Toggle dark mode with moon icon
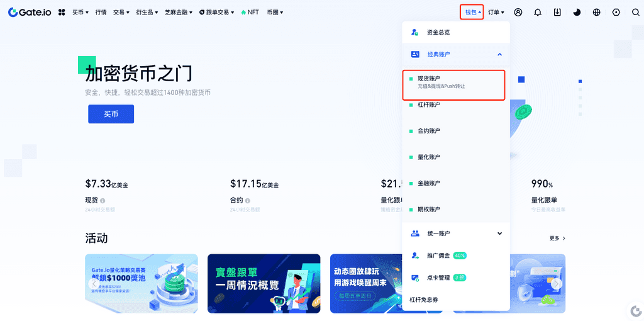This screenshot has height=321, width=644. 577,12
